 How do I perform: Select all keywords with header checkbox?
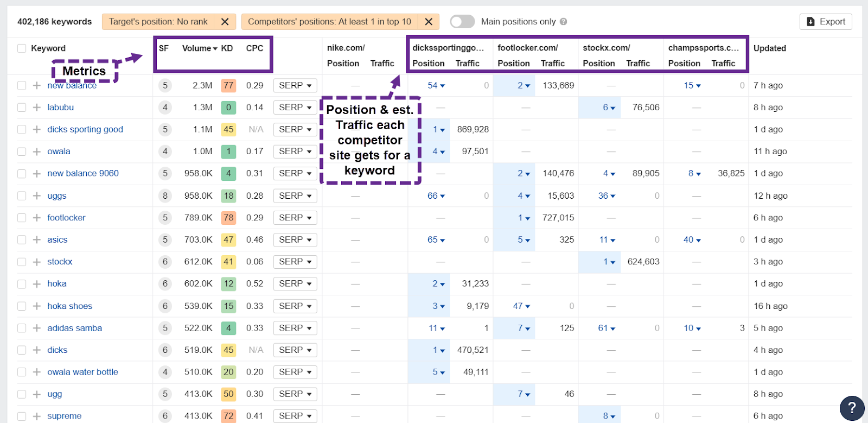coord(22,48)
